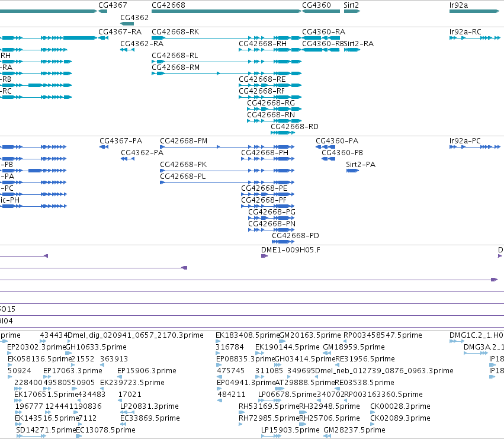504x439 pixels.
Task: Click transcript CG42668-RL
Action: (x=227, y=62)
